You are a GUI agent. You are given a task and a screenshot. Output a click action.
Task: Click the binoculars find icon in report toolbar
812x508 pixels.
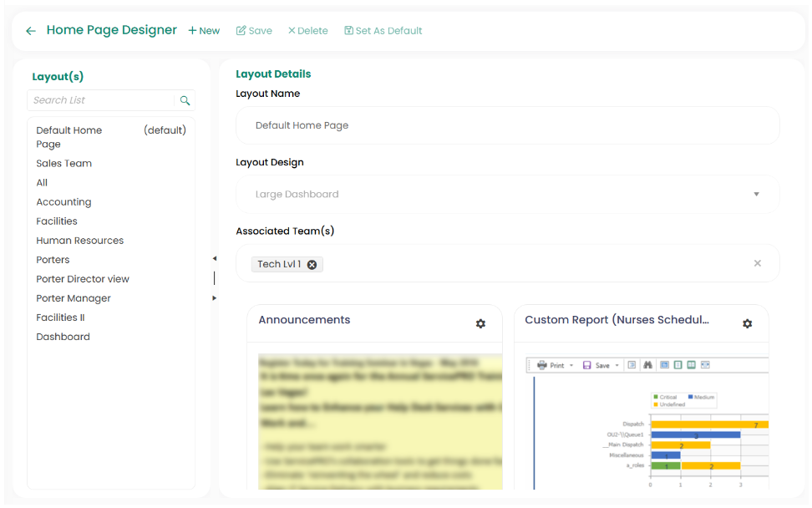coord(647,365)
